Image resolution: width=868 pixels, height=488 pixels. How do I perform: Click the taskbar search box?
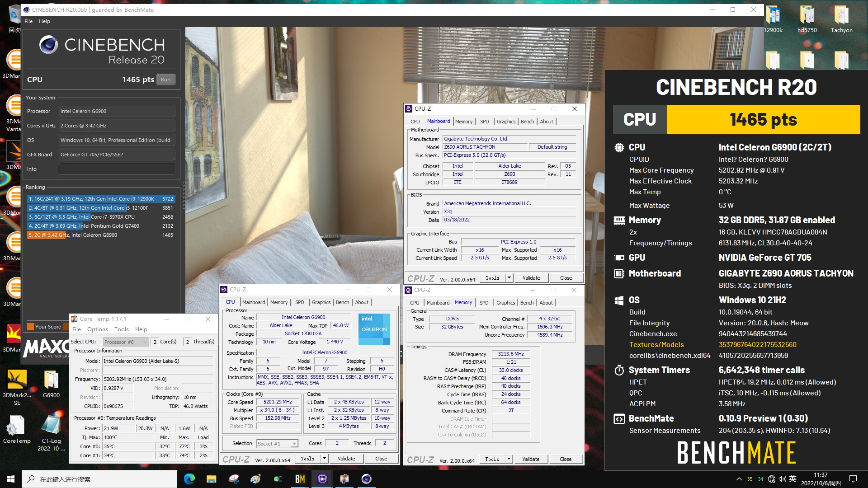[x=99, y=479]
